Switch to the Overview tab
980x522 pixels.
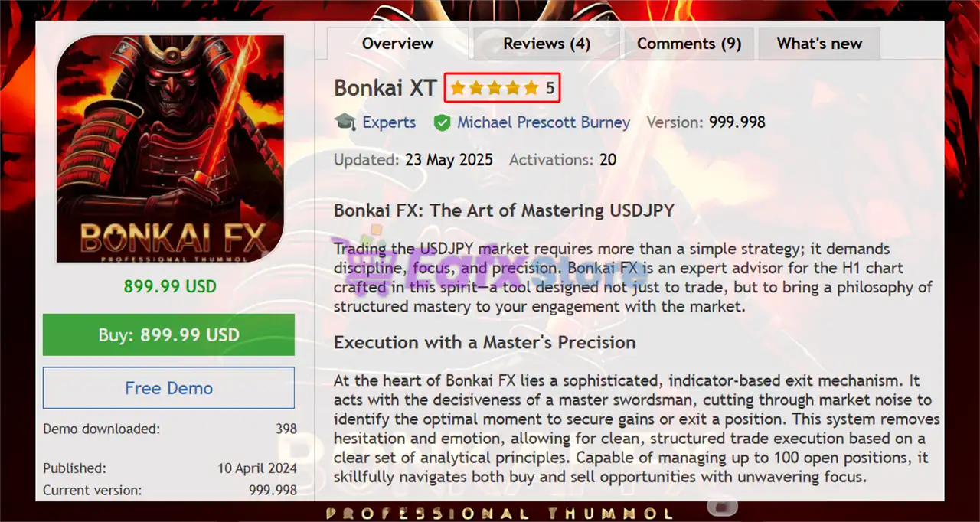[x=398, y=44]
